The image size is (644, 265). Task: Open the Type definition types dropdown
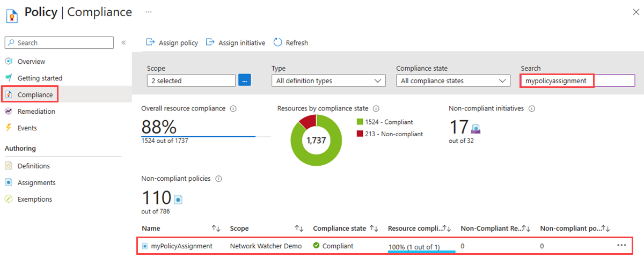point(328,80)
